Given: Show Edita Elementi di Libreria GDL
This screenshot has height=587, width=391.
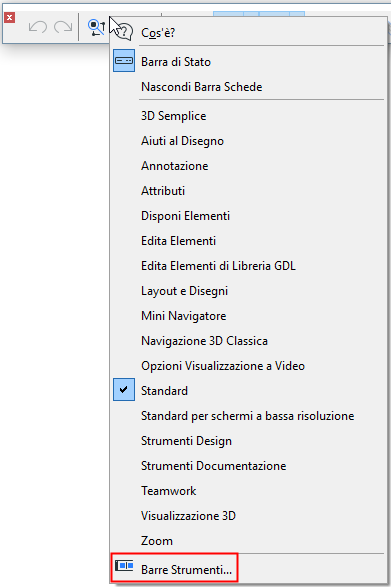Looking at the screenshot, I should tap(249, 266).
